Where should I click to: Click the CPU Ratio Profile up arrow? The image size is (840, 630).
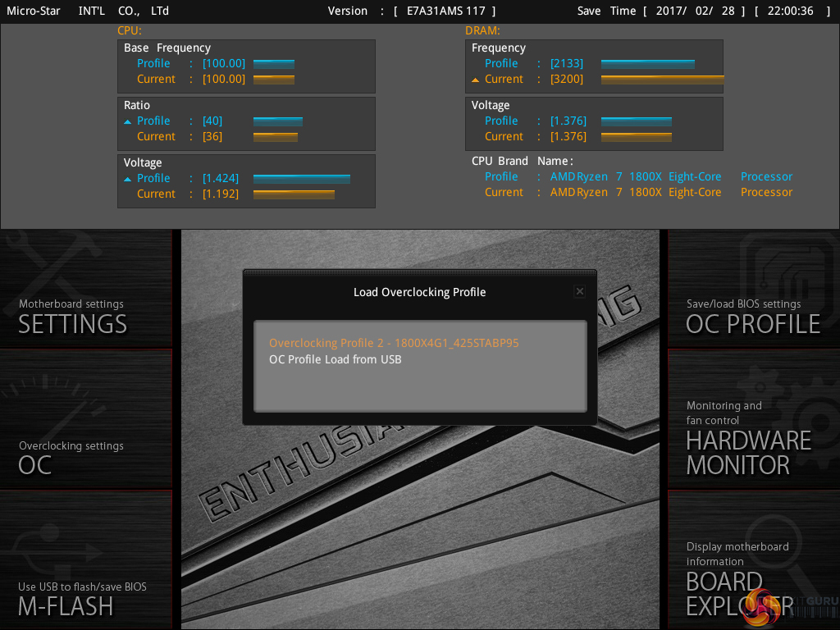coord(127,121)
